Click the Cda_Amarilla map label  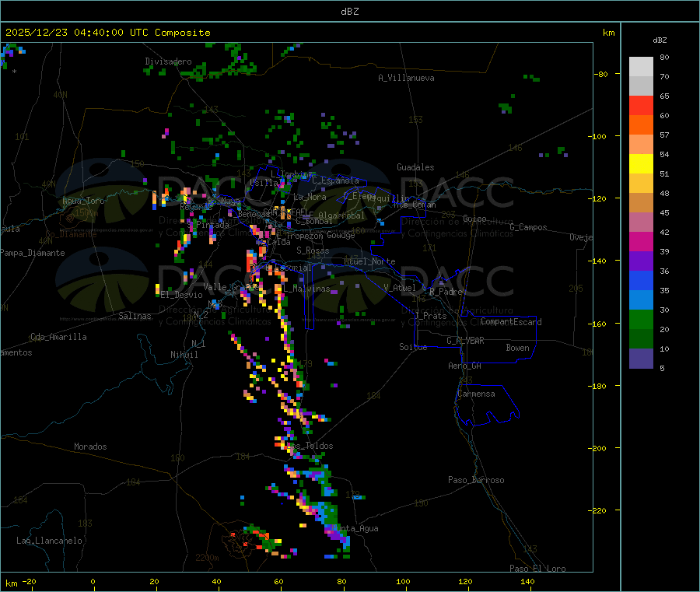pyautogui.click(x=58, y=337)
